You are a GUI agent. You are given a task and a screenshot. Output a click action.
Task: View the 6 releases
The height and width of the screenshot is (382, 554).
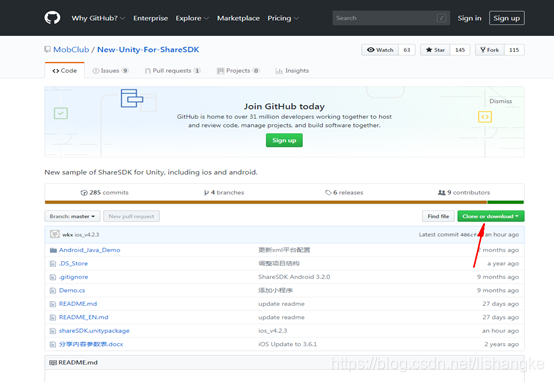click(x=344, y=193)
